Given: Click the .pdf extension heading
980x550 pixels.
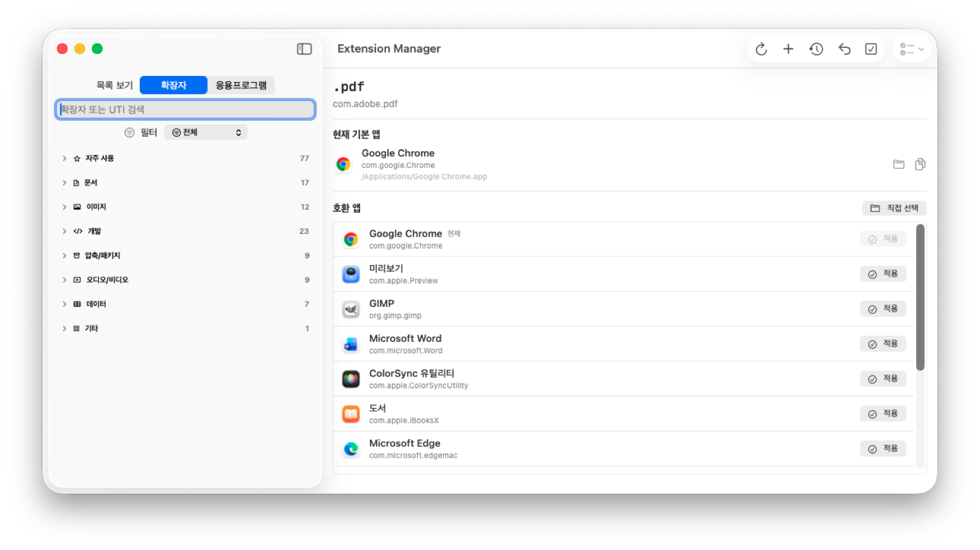Looking at the screenshot, I should [x=349, y=86].
